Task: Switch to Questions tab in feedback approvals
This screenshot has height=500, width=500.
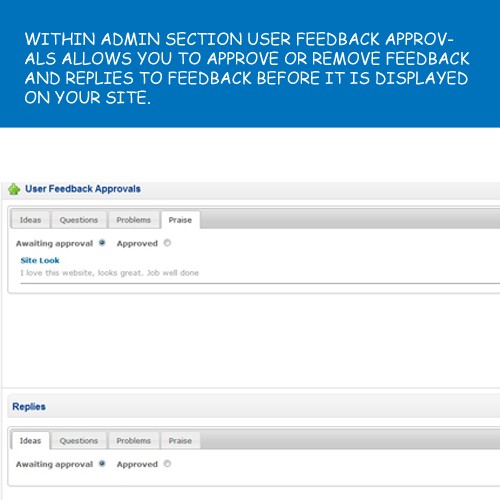Action: click(79, 220)
